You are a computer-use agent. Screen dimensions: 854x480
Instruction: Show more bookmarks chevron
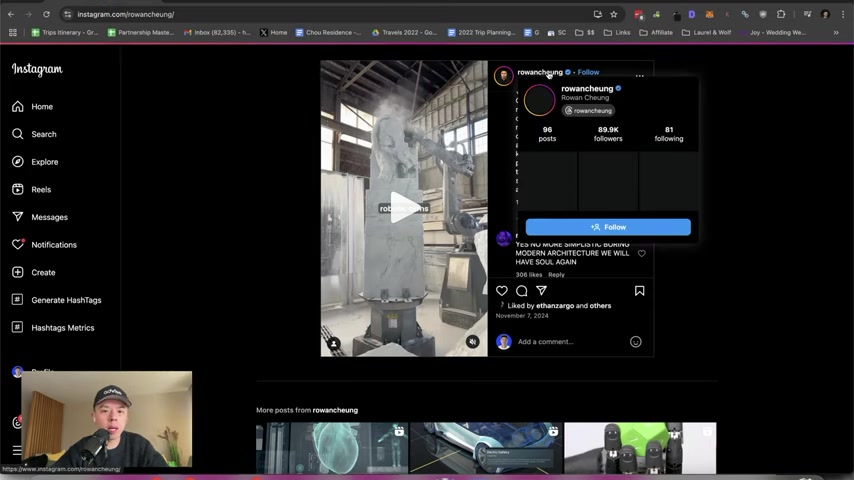point(836,33)
